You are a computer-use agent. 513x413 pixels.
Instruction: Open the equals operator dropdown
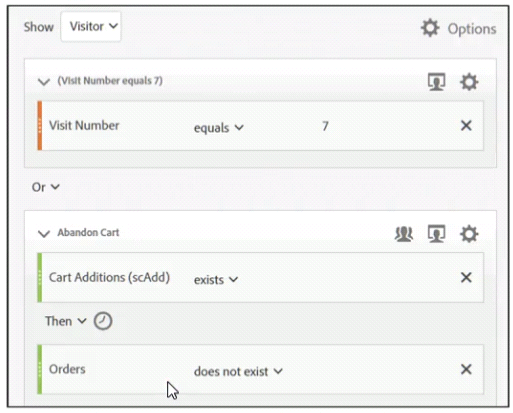click(219, 128)
